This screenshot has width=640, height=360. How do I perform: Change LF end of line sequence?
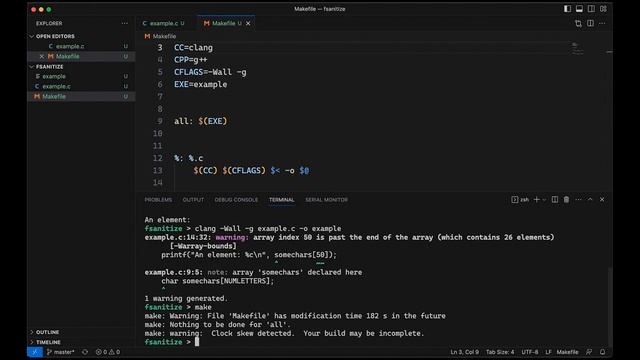548,352
